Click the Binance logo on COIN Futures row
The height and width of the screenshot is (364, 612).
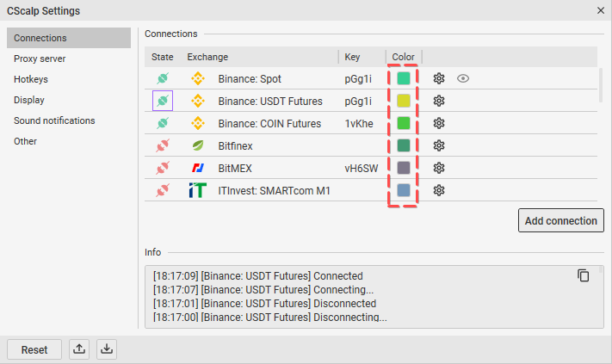(198, 123)
